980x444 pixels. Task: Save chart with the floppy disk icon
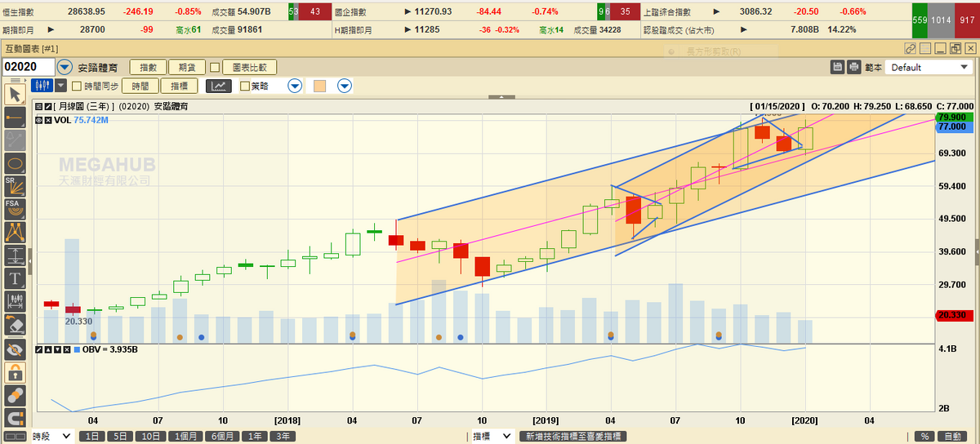(837, 67)
